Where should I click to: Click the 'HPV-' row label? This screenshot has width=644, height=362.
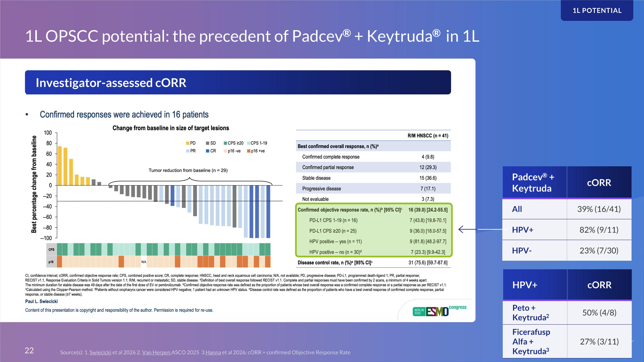521,250
